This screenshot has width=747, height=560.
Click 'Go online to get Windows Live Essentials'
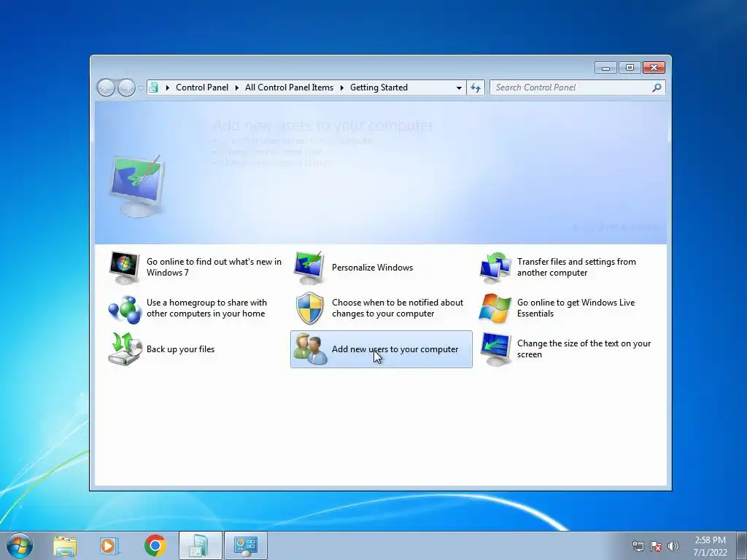click(x=576, y=308)
